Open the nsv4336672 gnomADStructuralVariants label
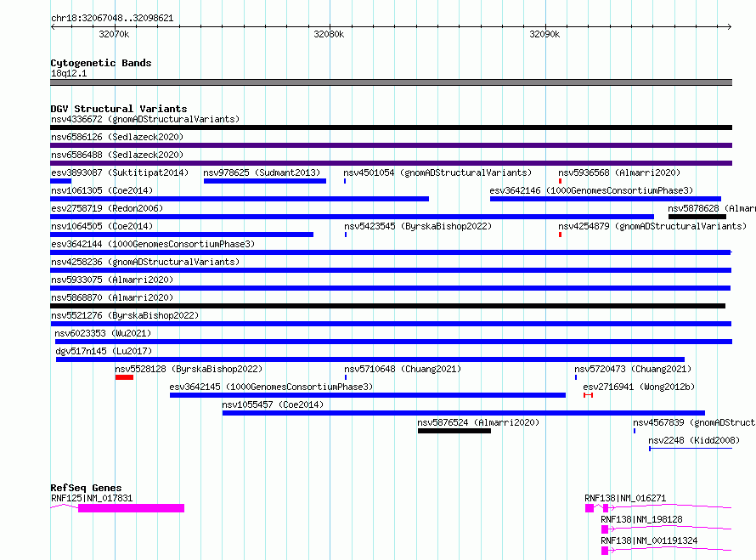The width and height of the screenshot is (756, 560). click(x=145, y=119)
